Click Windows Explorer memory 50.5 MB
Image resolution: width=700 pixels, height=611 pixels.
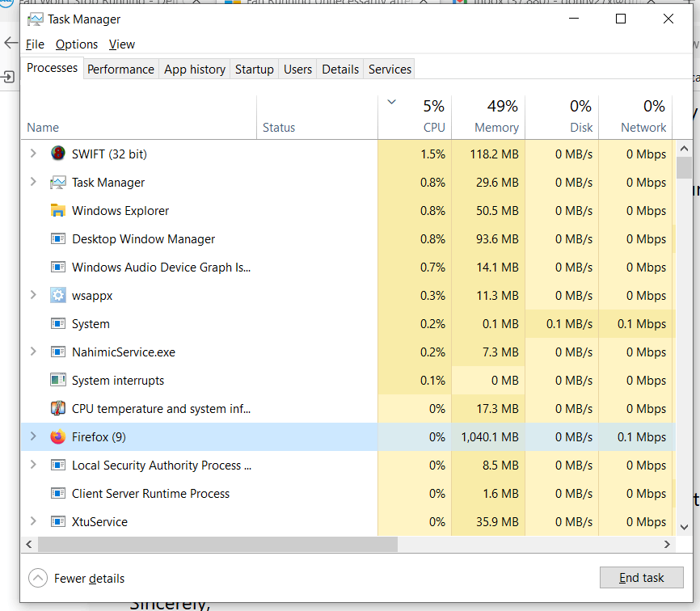pos(497,211)
